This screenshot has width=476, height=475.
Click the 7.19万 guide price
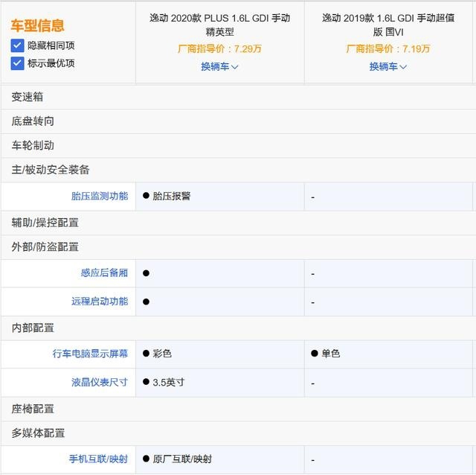pyautogui.click(x=388, y=48)
